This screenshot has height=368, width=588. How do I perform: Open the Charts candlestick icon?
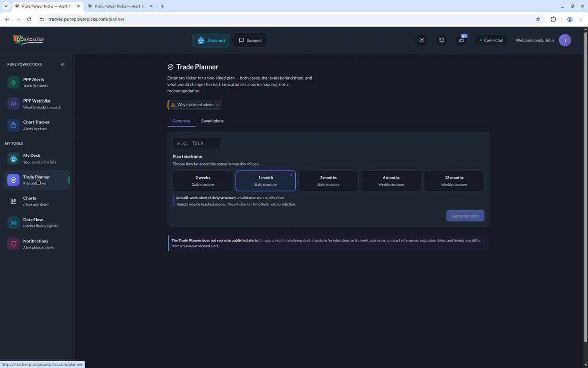click(x=13, y=201)
